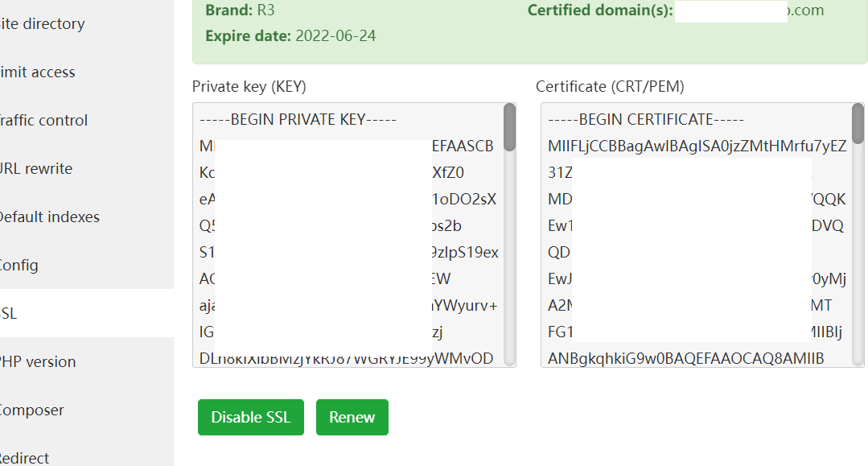Click the Private key (KEY) label

pyautogui.click(x=249, y=86)
